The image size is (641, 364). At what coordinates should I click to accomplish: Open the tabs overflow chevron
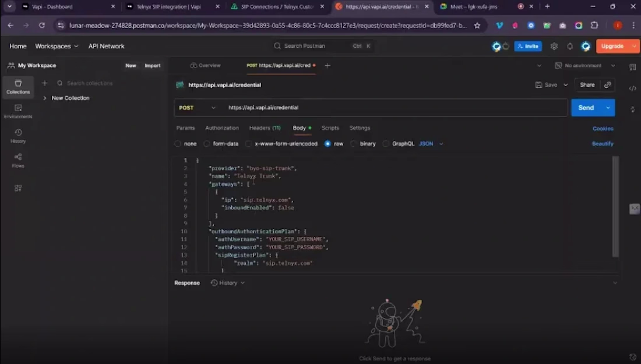tap(539, 65)
